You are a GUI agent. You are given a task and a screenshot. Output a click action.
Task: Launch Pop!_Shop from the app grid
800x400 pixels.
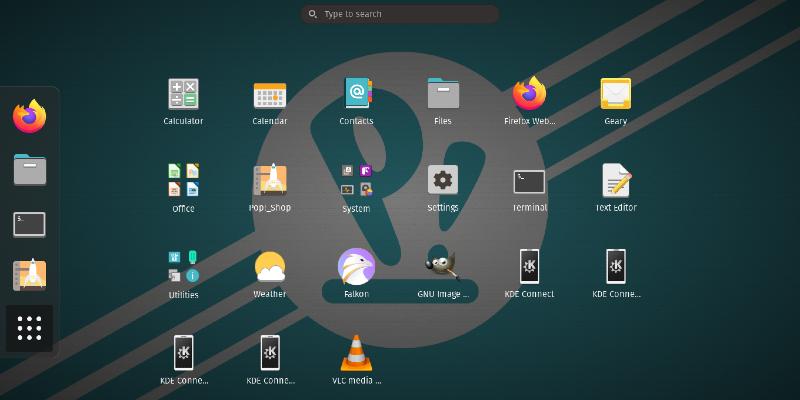[x=270, y=181]
